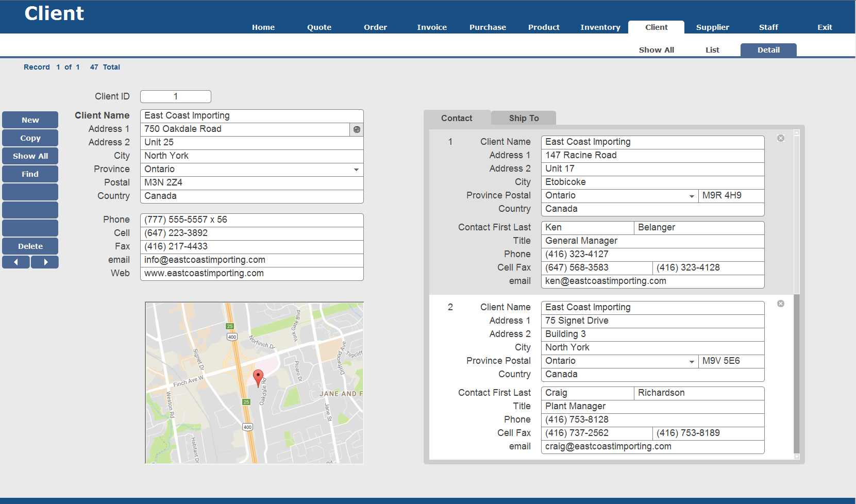
Task: Delete contact 1 using its X icon
Action: [781, 138]
